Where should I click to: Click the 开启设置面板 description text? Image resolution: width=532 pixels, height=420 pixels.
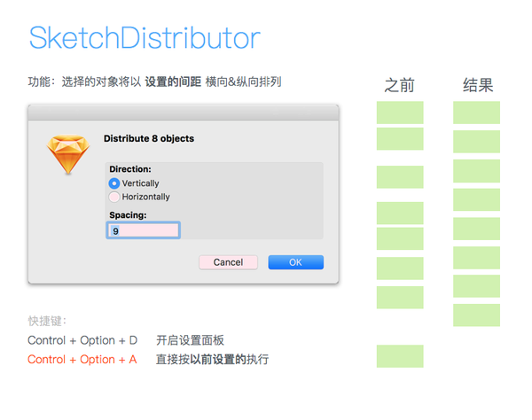190,340
